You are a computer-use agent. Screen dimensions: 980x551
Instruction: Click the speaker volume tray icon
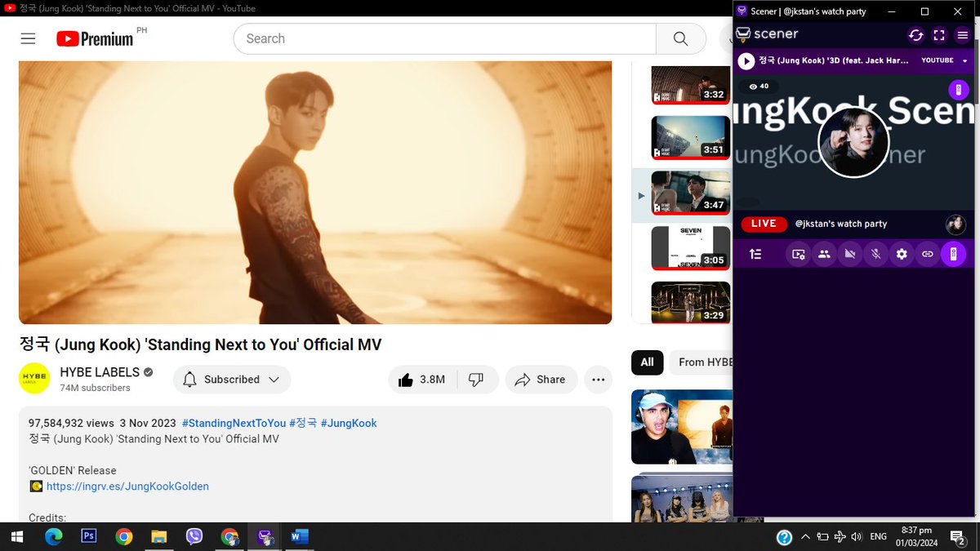pyautogui.click(x=856, y=536)
